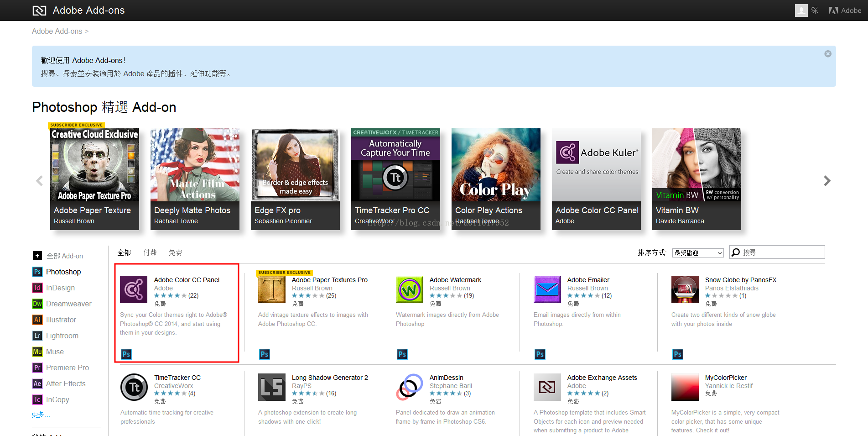Open Adobe Emailer title link
868x436 pixels.
(588, 280)
